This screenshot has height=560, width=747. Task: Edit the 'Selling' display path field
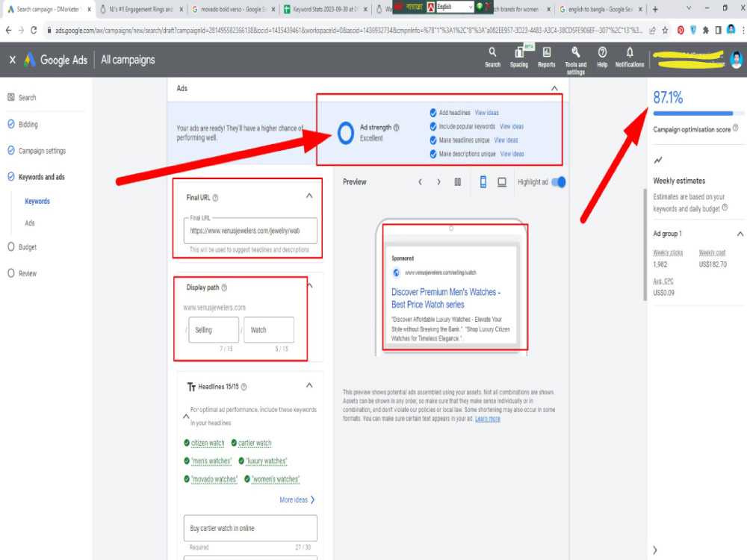(214, 330)
